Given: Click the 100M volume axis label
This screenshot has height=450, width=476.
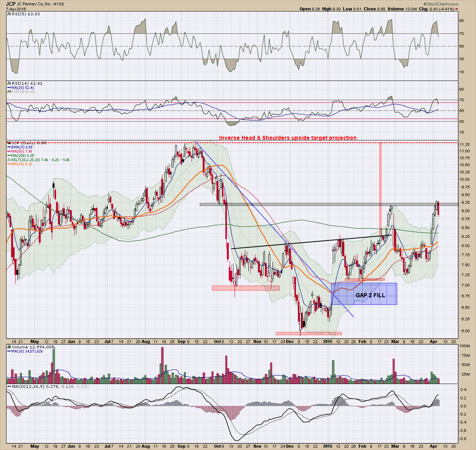Looking at the screenshot, I should (465, 346).
